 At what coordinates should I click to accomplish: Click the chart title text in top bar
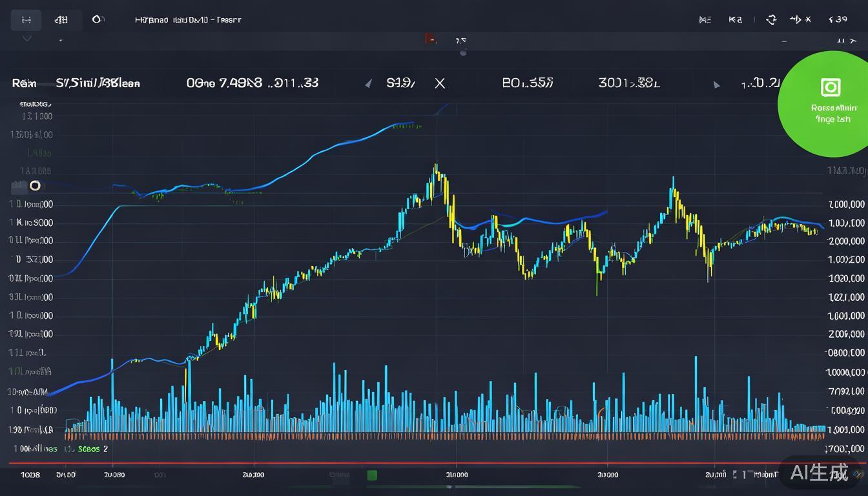click(x=188, y=20)
